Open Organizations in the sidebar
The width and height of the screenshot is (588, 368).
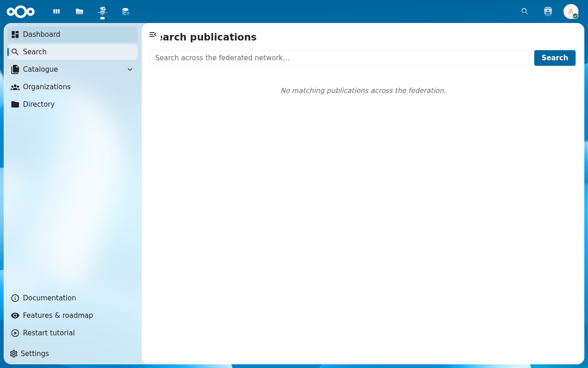point(73,87)
